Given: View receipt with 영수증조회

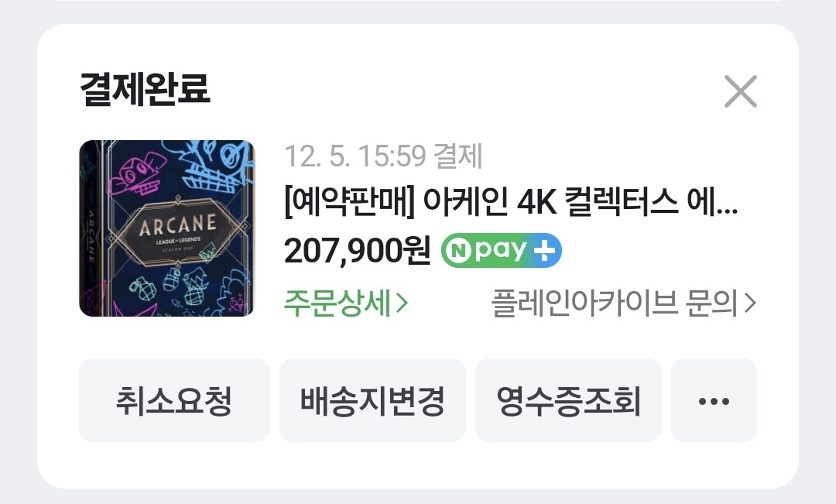Looking at the screenshot, I should pos(568,400).
